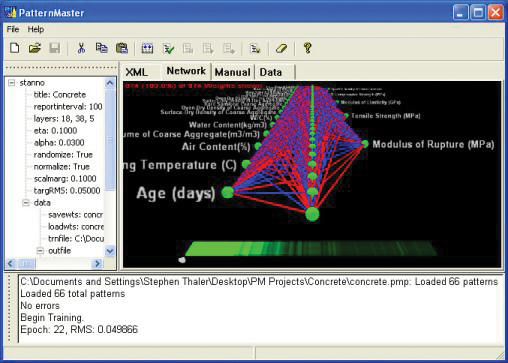Open a project with the folder icon

tap(35, 48)
